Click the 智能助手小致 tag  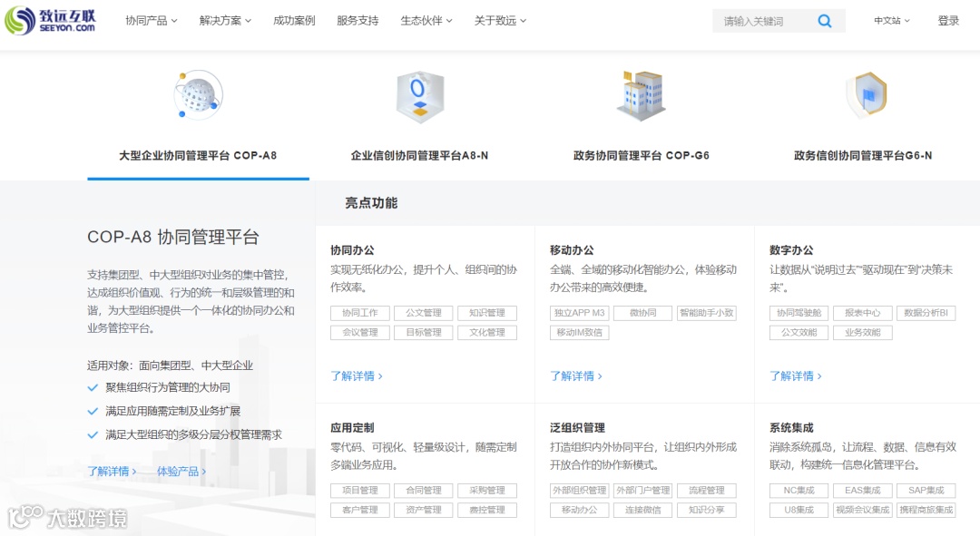click(x=707, y=313)
